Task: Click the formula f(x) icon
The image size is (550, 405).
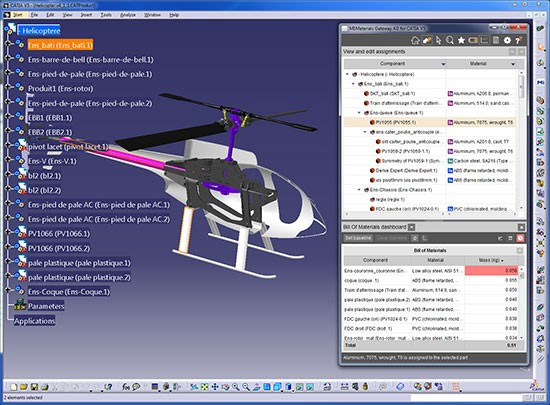Action: (126, 387)
